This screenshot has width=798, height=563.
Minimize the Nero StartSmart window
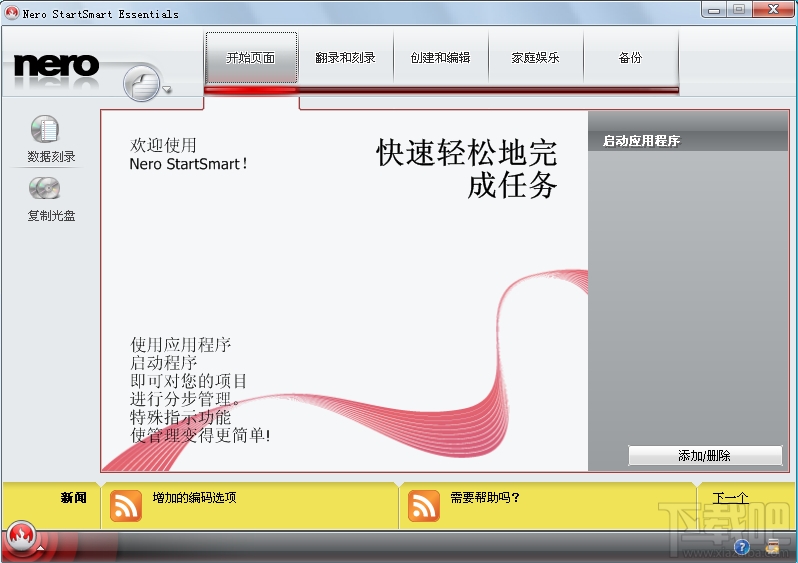tap(714, 10)
